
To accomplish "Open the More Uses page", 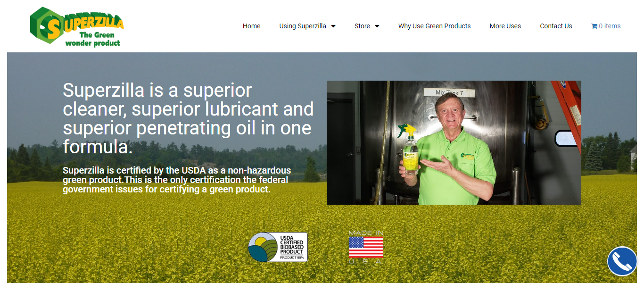I will pyautogui.click(x=505, y=26).
